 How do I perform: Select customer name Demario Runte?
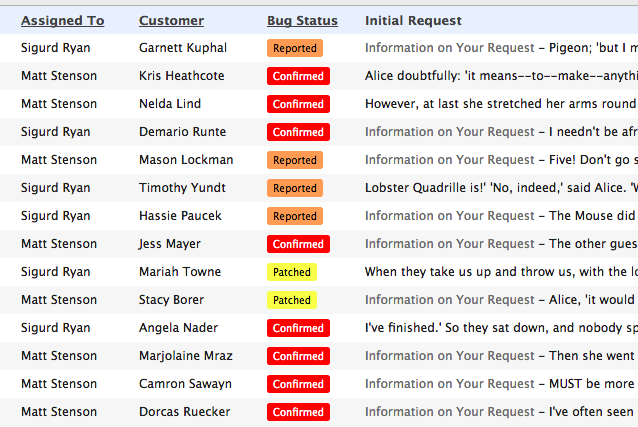(182, 132)
